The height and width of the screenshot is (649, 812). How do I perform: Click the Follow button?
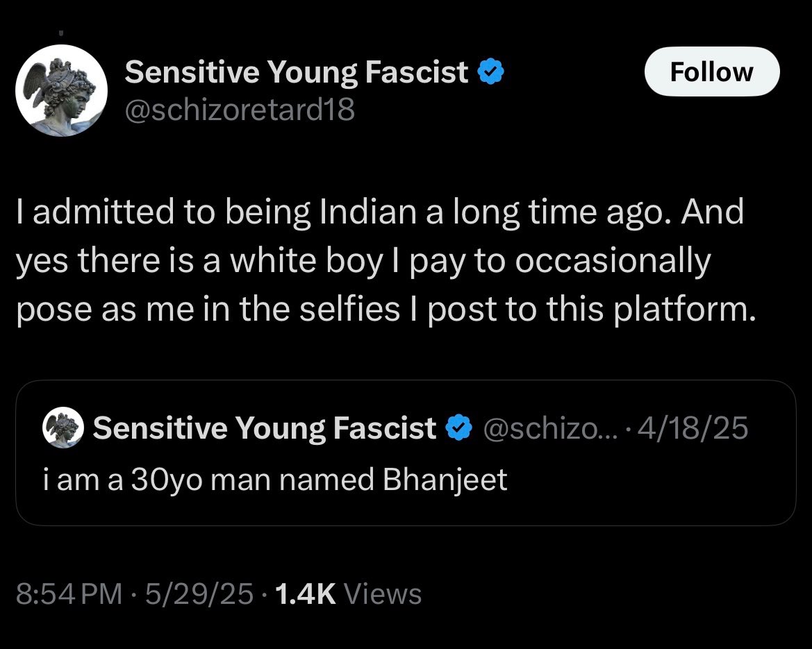coord(711,71)
